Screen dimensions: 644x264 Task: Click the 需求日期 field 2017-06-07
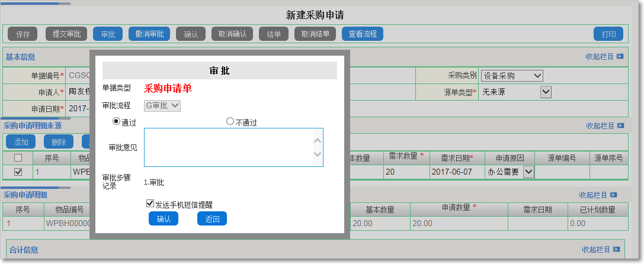(x=457, y=172)
